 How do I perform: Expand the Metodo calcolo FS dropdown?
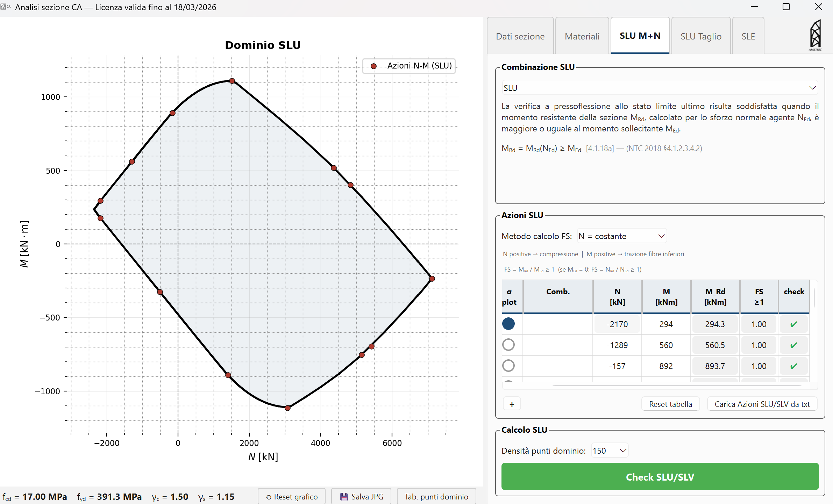coord(621,236)
